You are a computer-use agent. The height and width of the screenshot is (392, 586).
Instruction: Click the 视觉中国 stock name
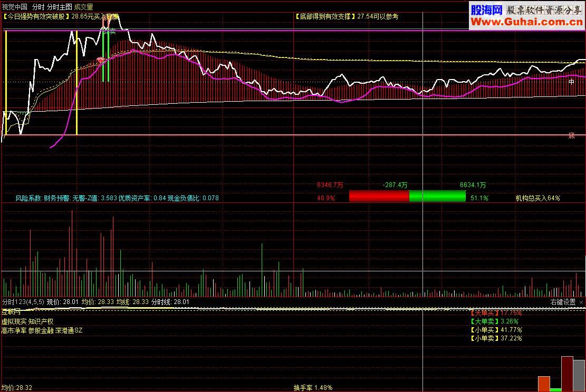click(15, 7)
